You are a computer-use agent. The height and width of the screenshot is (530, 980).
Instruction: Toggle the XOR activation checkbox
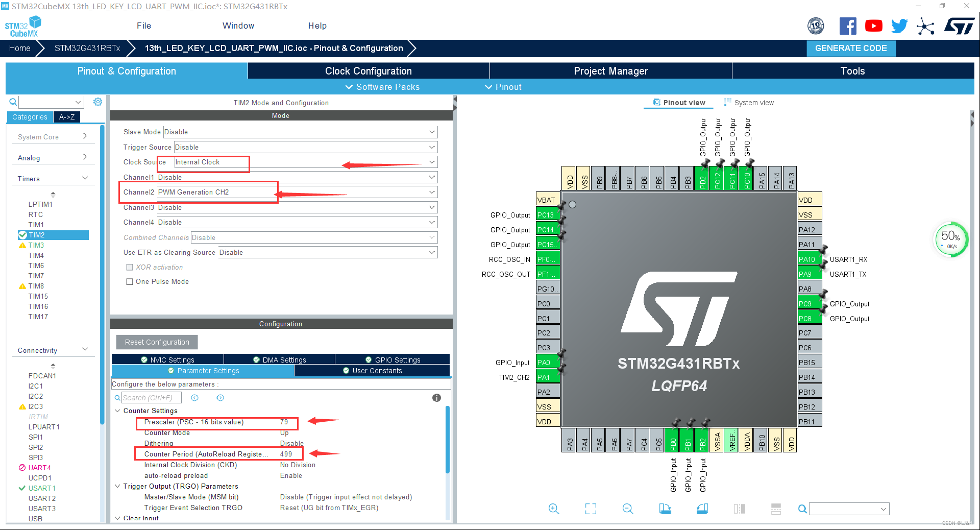[x=130, y=267]
